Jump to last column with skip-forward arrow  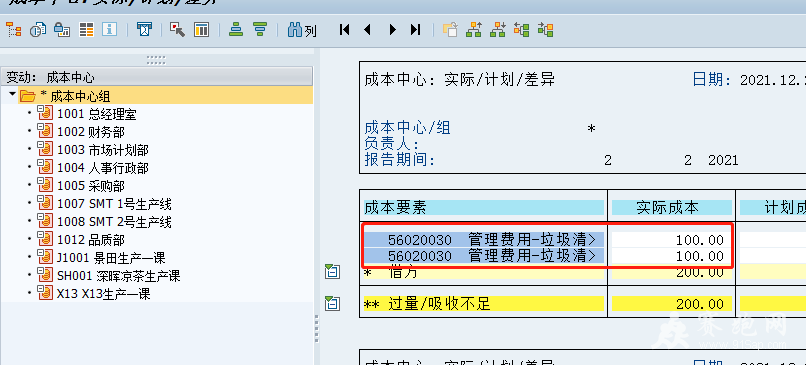pyautogui.click(x=415, y=30)
